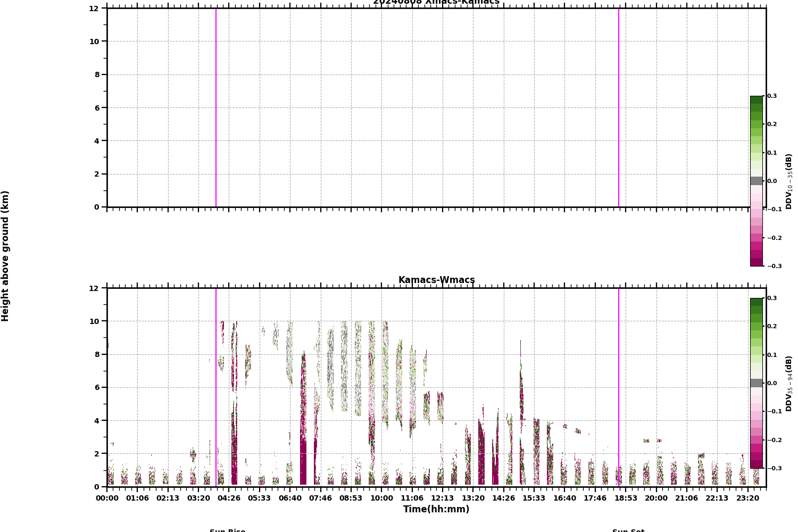Select the 10:00 time tick label
This screenshot has width=798, height=532.
[x=381, y=498]
